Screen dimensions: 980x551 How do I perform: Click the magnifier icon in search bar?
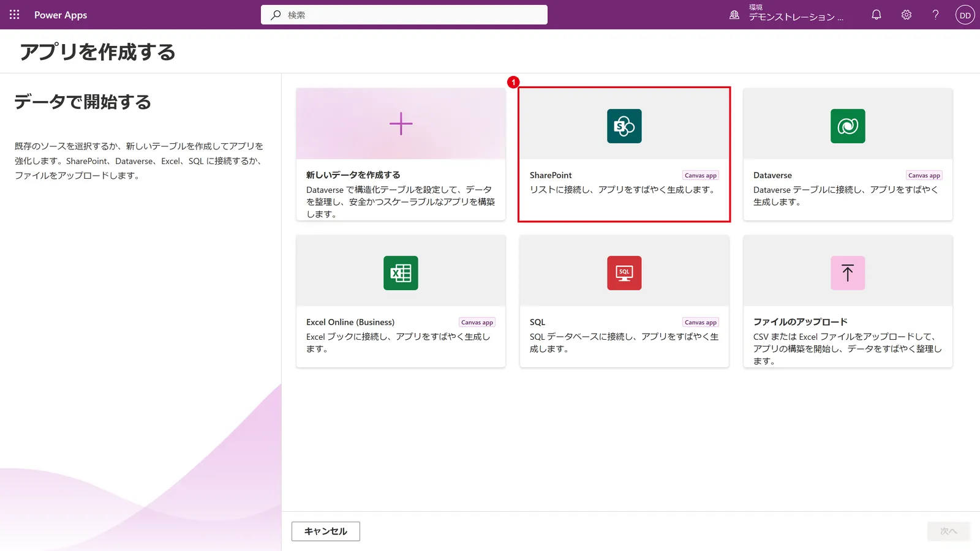[276, 15]
